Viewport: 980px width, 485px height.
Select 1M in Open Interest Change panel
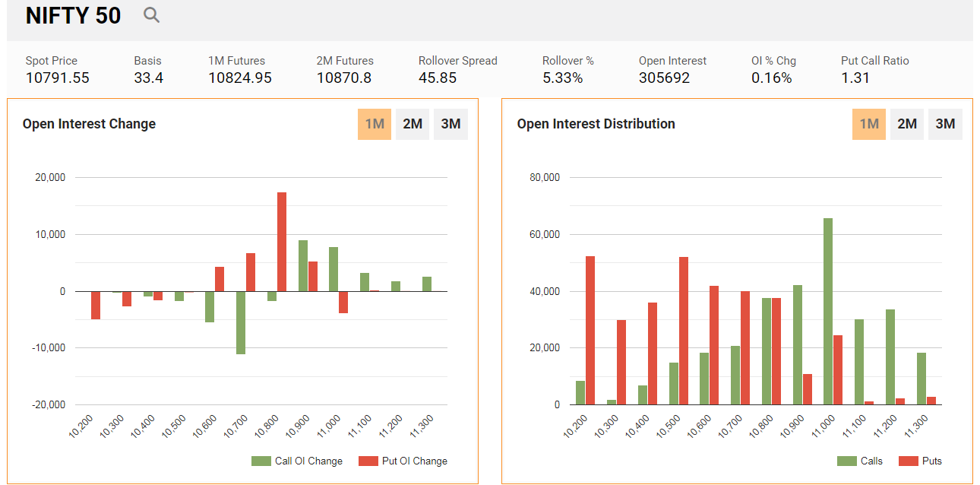[375, 124]
